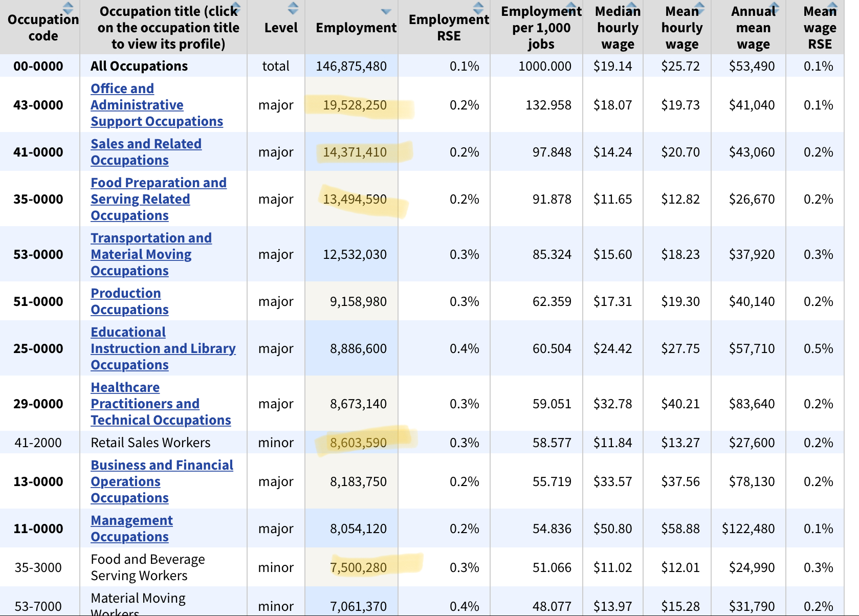Click the Retail Sales Workers row title
The height and width of the screenshot is (616, 859).
150,443
